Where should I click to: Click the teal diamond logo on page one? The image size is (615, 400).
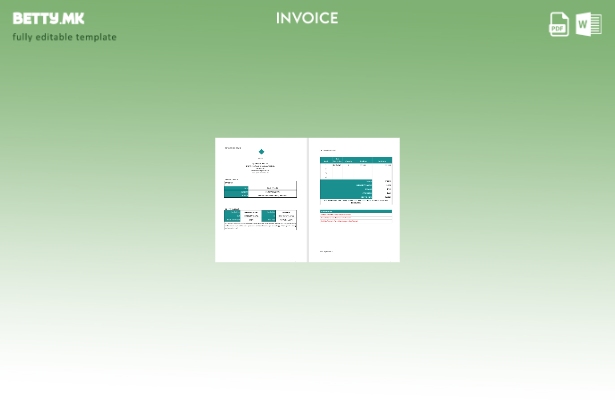[x=261, y=152]
